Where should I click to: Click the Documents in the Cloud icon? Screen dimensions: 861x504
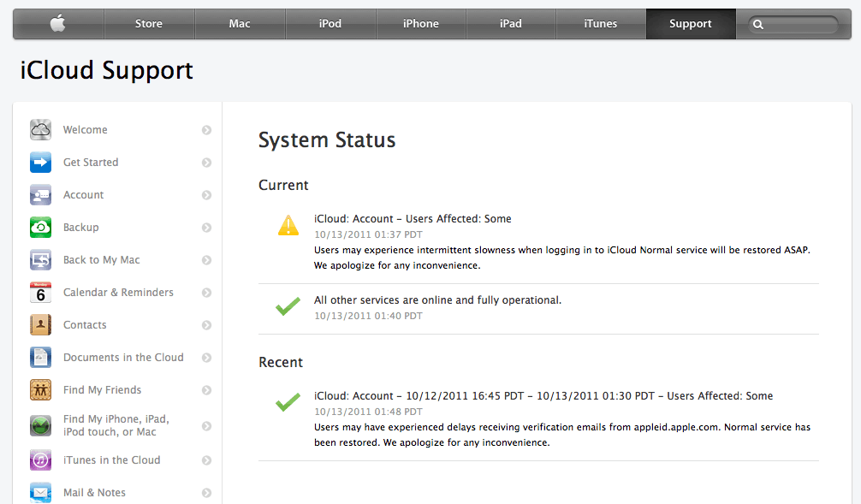40,357
